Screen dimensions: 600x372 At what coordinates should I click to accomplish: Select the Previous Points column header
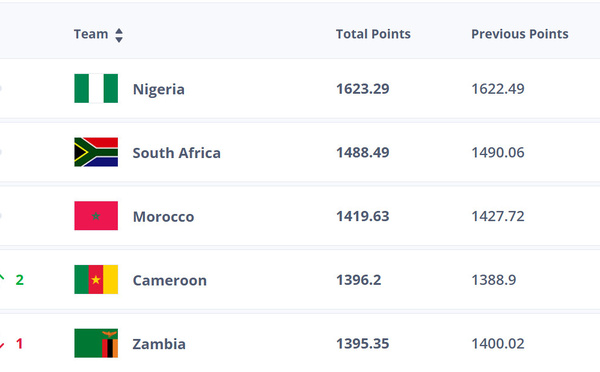click(x=520, y=34)
